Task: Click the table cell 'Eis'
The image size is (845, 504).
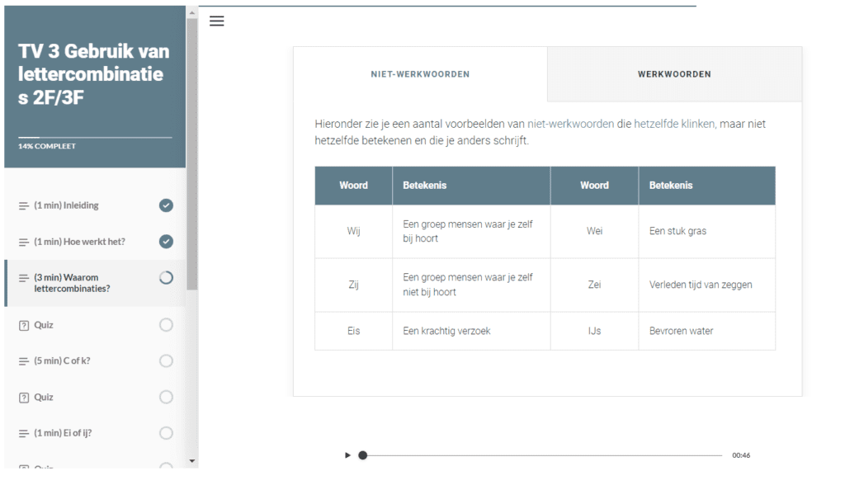Action: [x=353, y=331]
